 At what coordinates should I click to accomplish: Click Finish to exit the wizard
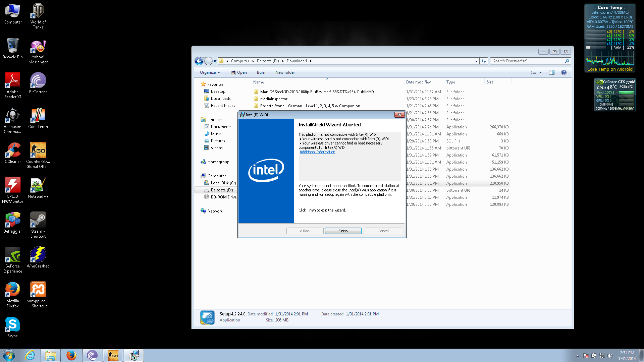coord(343,231)
